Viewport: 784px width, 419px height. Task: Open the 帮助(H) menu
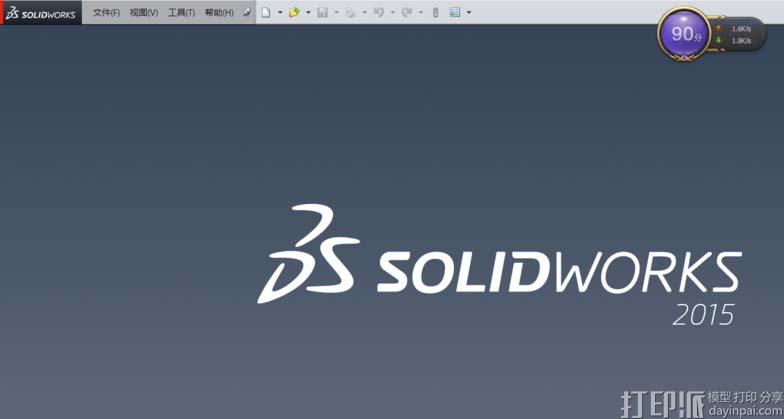(218, 13)
